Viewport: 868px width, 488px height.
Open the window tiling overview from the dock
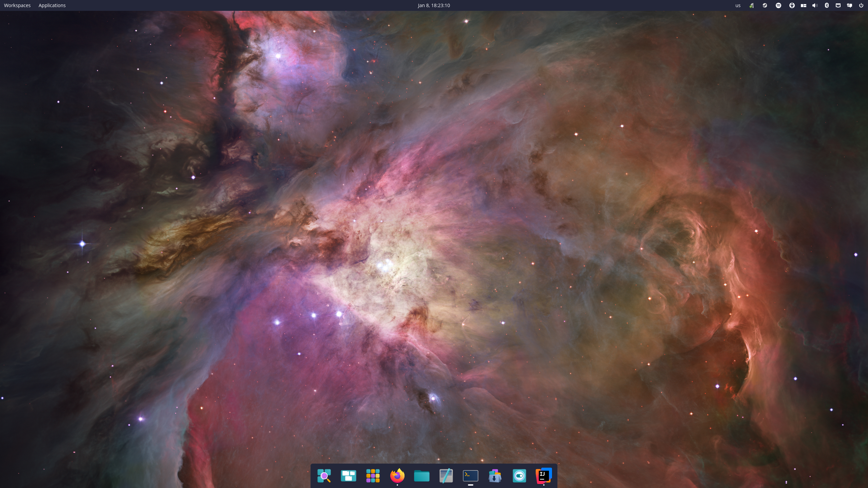[349, 476]
